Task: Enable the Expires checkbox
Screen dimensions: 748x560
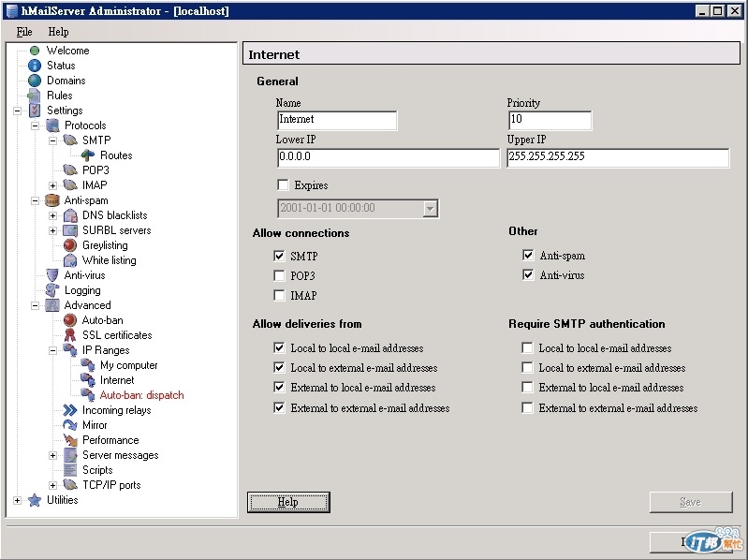Action: [283, 185]
